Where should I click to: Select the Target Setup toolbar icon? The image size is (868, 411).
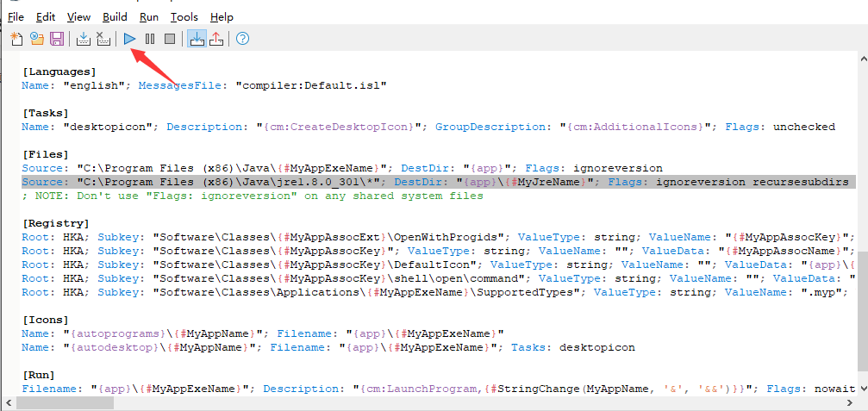click(x=197, y=39)
